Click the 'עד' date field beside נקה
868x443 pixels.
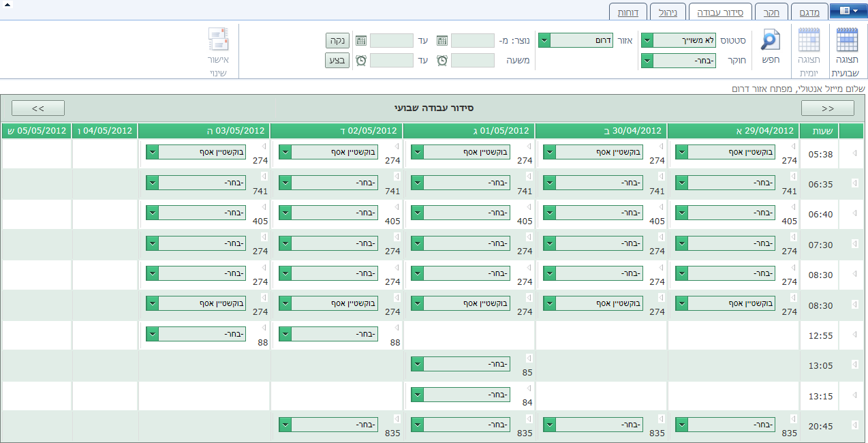click(x=392, y=41)
